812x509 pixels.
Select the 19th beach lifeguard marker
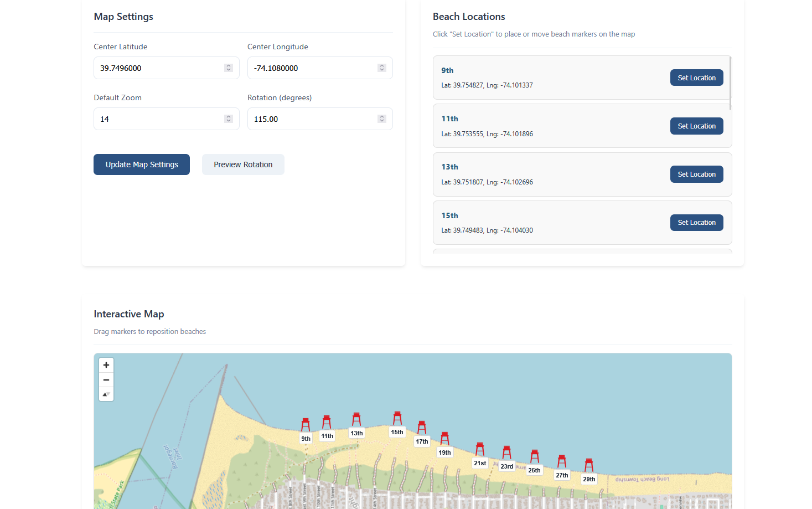(x=444, y=438)
